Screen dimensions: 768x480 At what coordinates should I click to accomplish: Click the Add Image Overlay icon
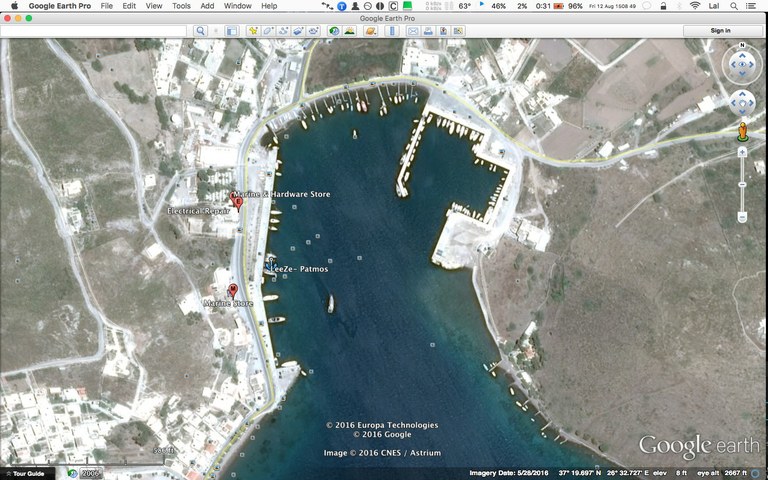[299, 31]
